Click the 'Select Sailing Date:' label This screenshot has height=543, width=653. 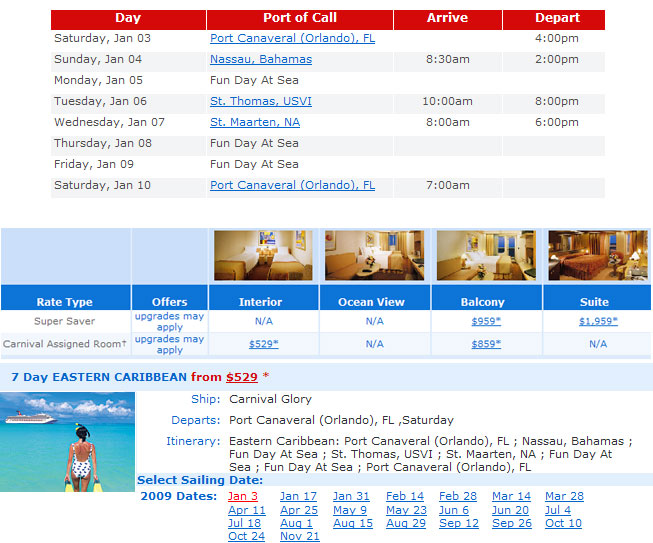pyautogui.click(x=200, y=480)
